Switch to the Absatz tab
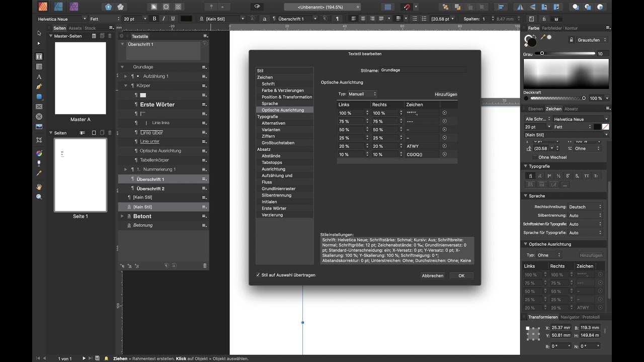This screenshot has height=362, width=644. (x=571, y=109)
